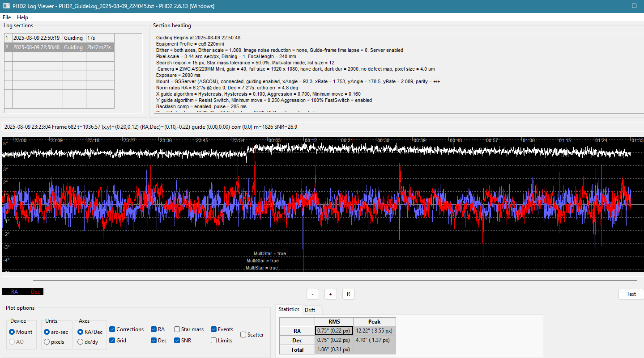Viewport: 644px width, 358px height.
Task: Click the 'Camera = ZWO ASI220MM Mini' line
Action: 296,69
